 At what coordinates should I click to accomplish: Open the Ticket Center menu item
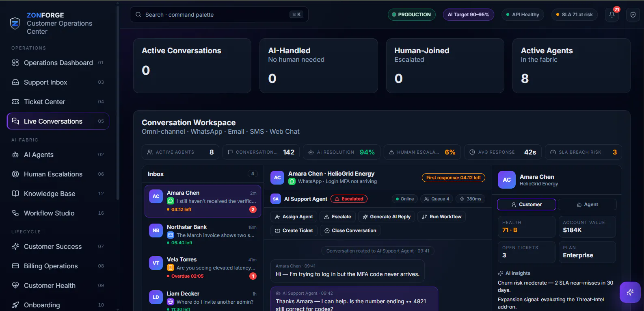[58, 102]
